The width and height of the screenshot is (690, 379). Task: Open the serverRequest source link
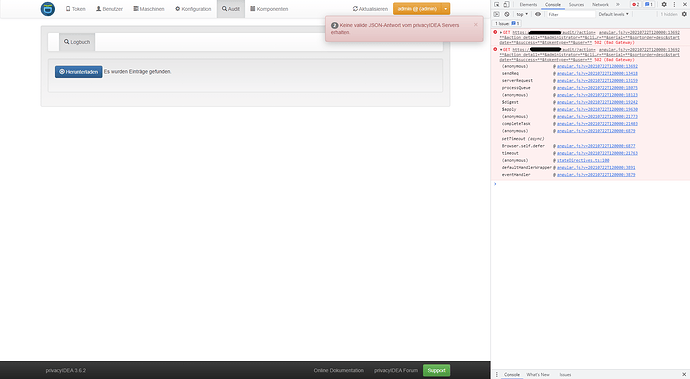[597, 81]
